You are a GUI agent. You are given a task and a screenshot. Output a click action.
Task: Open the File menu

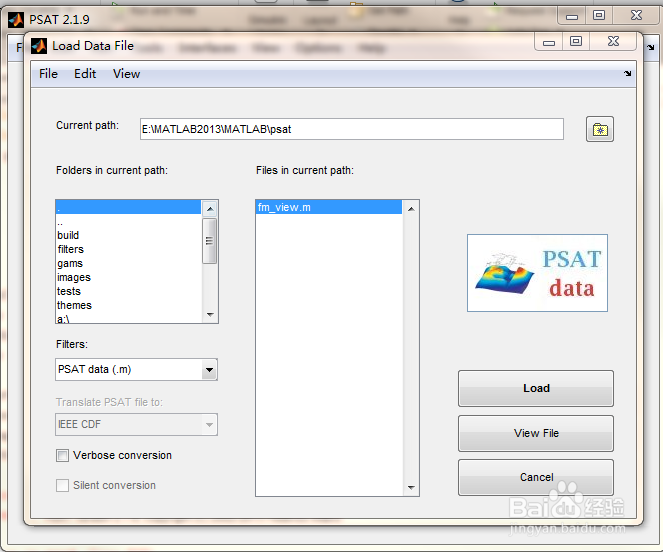[48, 74]
